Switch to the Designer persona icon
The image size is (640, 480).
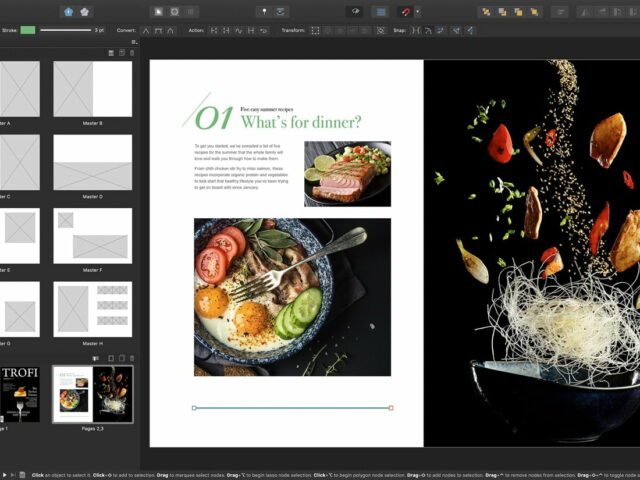68,12
